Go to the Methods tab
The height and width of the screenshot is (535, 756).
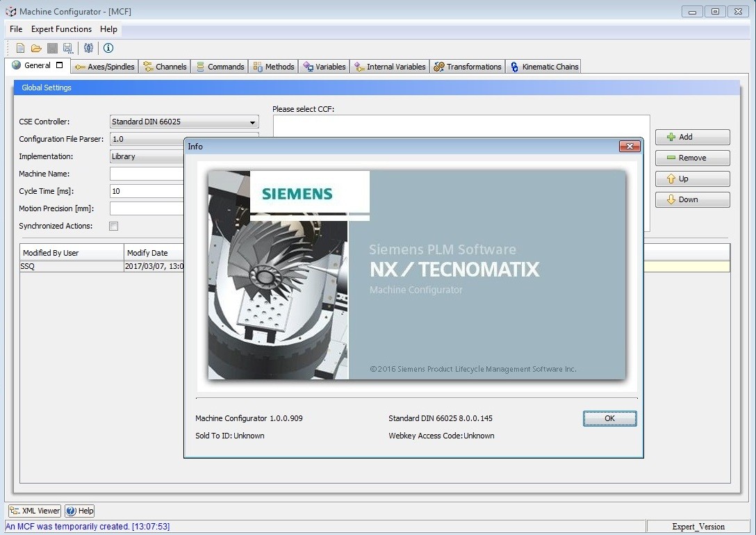pyautogui.click(x=273, y=67)
